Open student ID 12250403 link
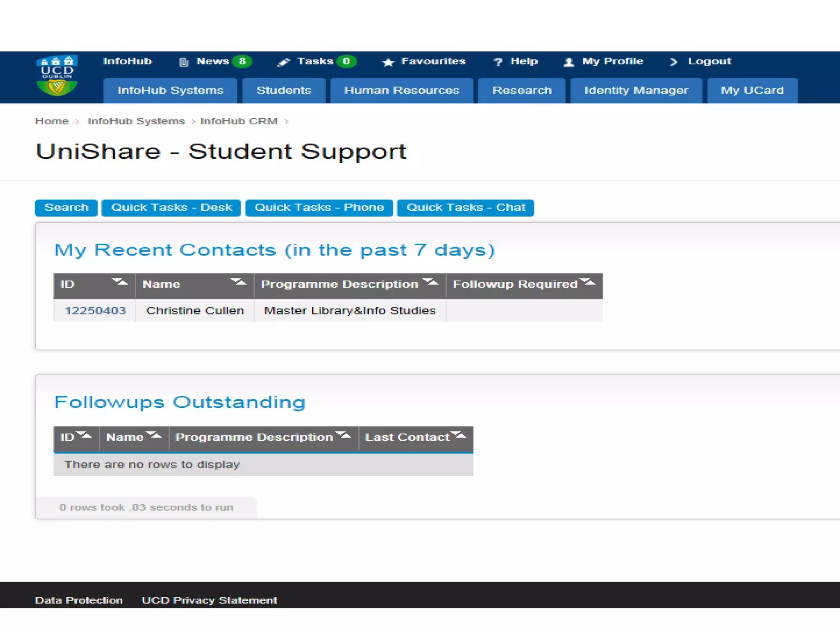 click(x=95, y=311)
